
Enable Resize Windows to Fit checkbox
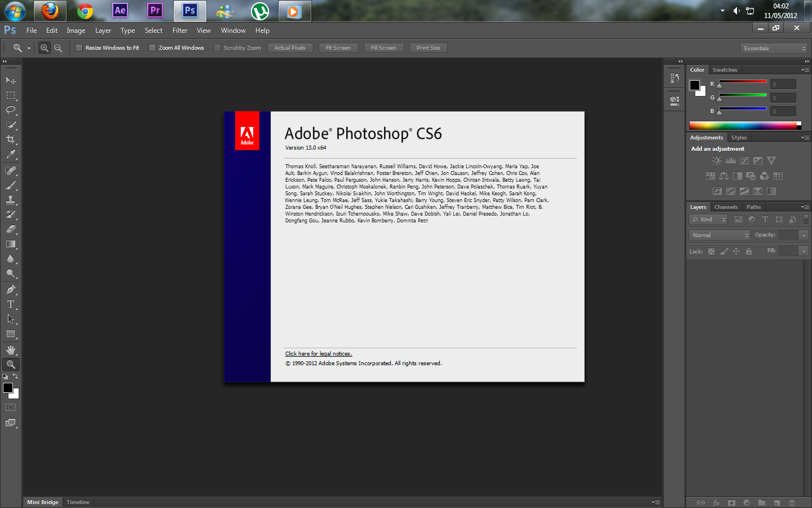point(79,48)
